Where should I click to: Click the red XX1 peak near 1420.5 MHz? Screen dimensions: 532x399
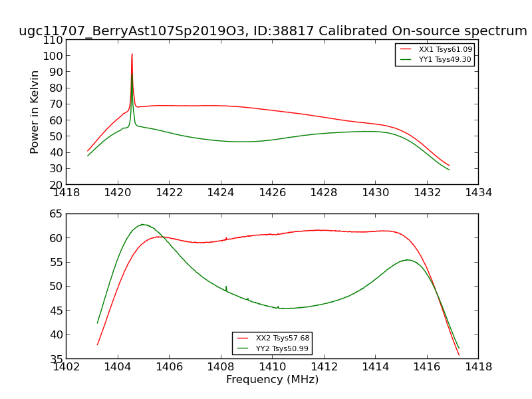[132, 55]
